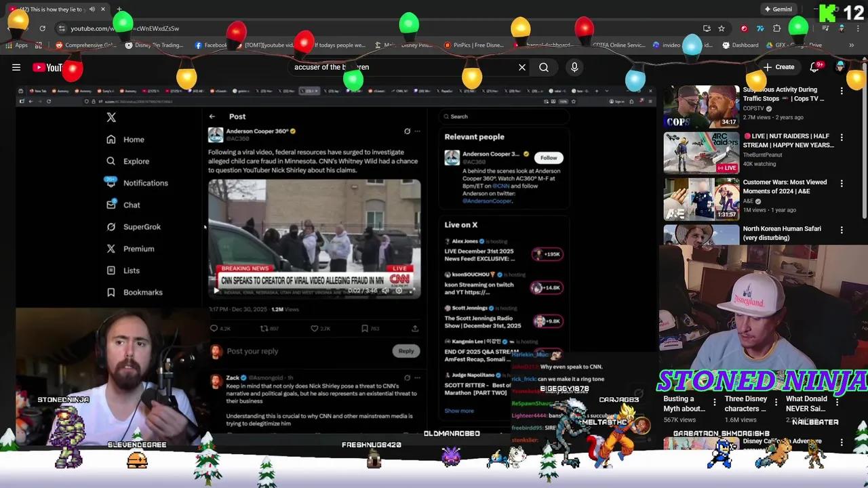Image resolution: width=868 pixels, height=488 pixels.
Task: Like the Anderson Cooper post
Action: [x=315, y=329]
